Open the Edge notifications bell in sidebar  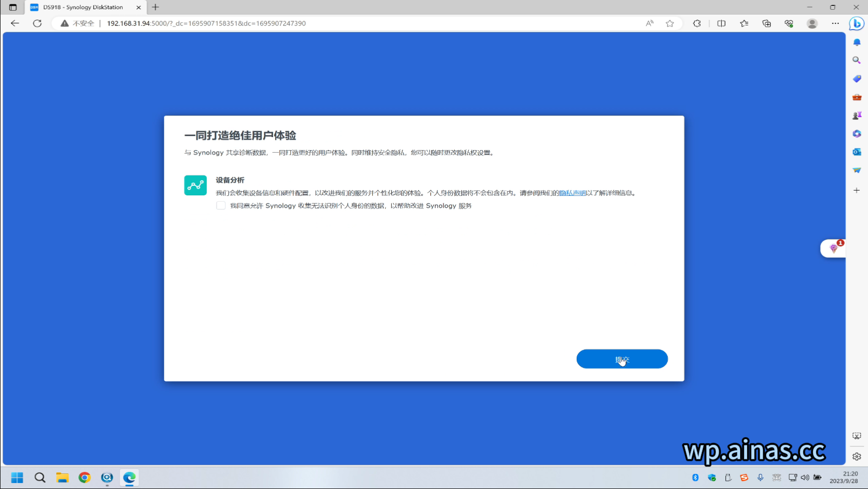click(x=857, y=42)
